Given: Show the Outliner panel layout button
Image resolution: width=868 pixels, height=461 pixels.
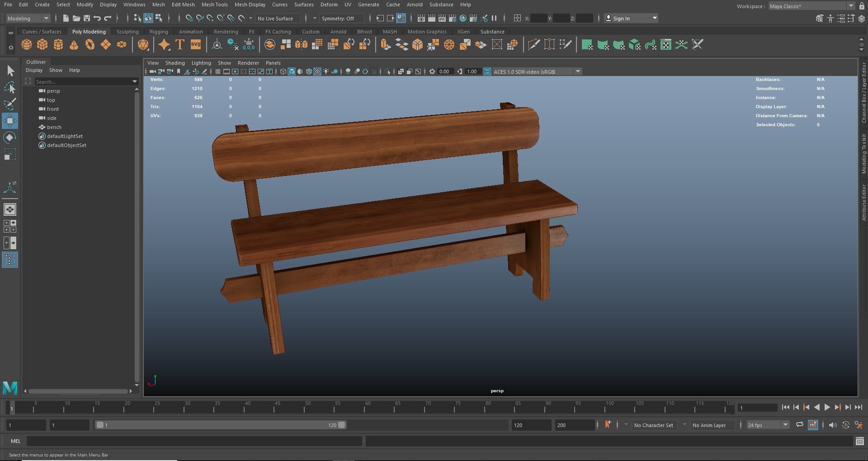Looking at the screenshot, I should [x=10, y=260].
